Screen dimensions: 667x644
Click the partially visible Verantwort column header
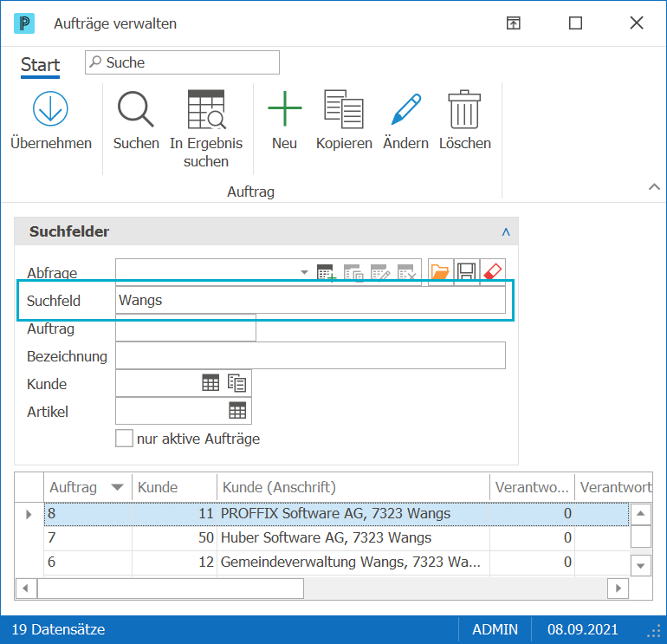click(614, 487)
